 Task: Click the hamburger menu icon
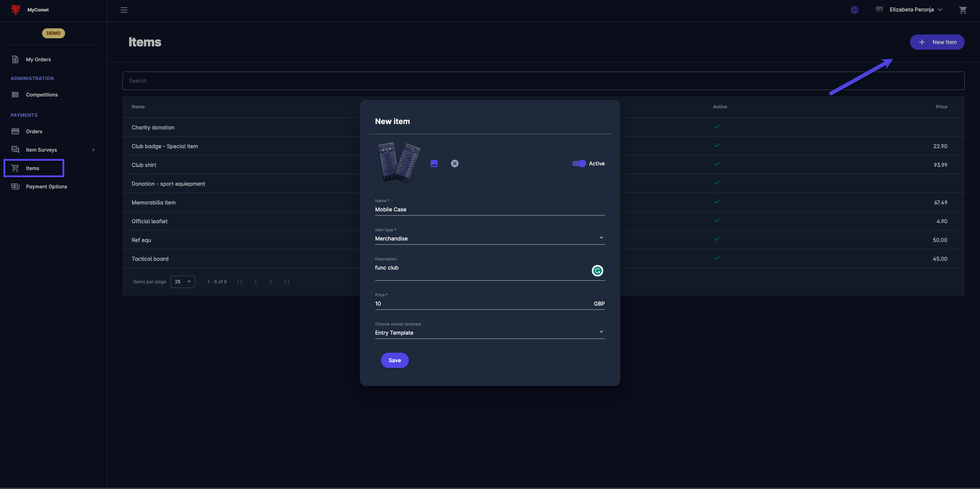tap(124, 10)
